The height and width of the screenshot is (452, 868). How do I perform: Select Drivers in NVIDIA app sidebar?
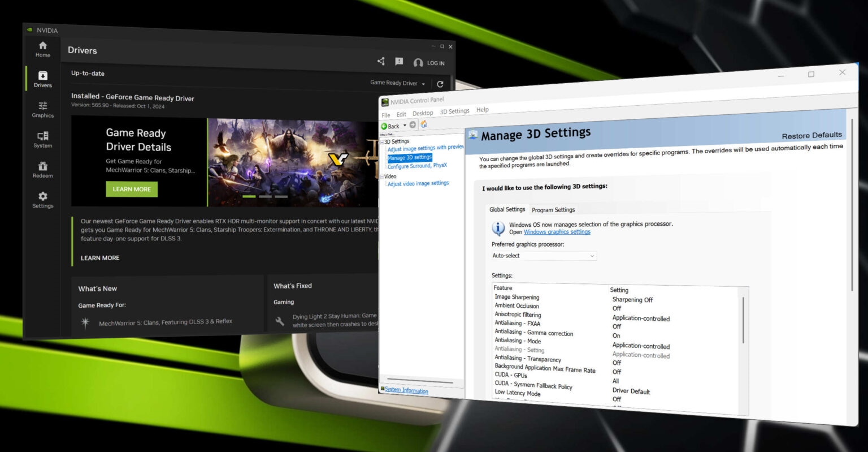tap(43, 79)
